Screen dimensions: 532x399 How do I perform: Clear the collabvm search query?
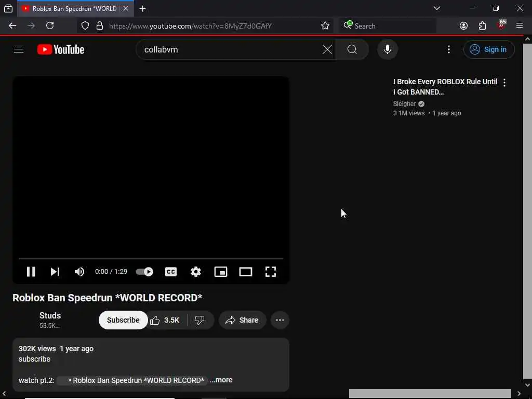click(327, 49)
